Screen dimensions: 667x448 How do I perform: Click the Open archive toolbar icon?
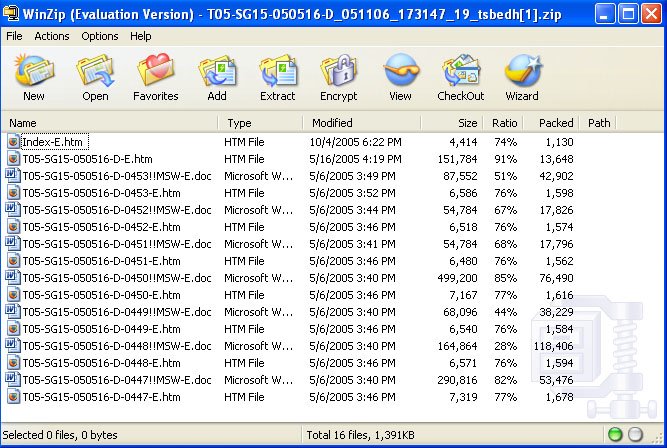95,71
